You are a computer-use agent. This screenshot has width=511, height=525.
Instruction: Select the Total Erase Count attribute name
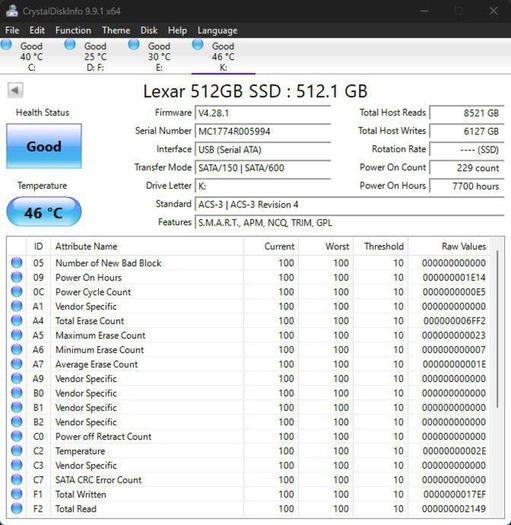point(90,321)
